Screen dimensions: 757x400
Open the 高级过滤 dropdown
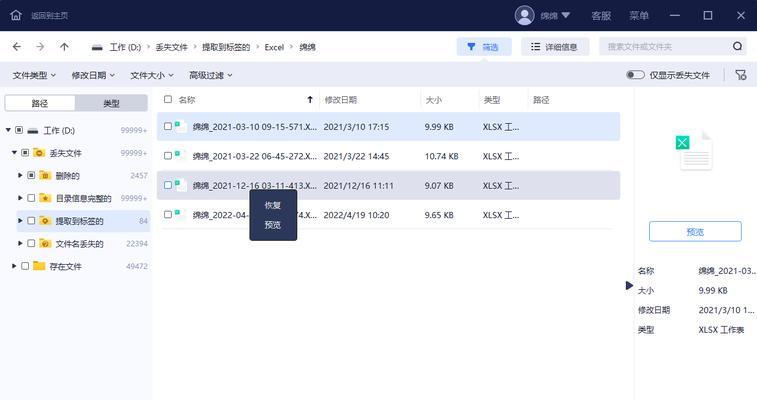point(211,75)
